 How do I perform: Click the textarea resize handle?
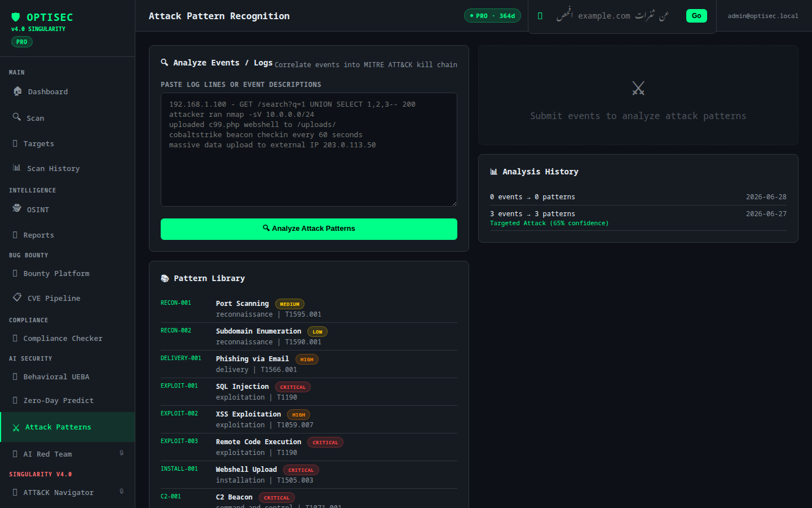pos(454,203)
